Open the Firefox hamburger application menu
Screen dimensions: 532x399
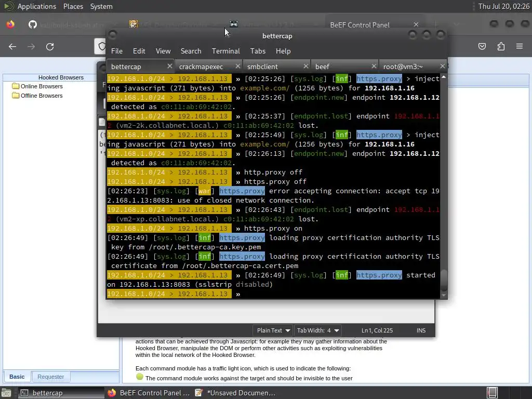[x=520, y=46]
